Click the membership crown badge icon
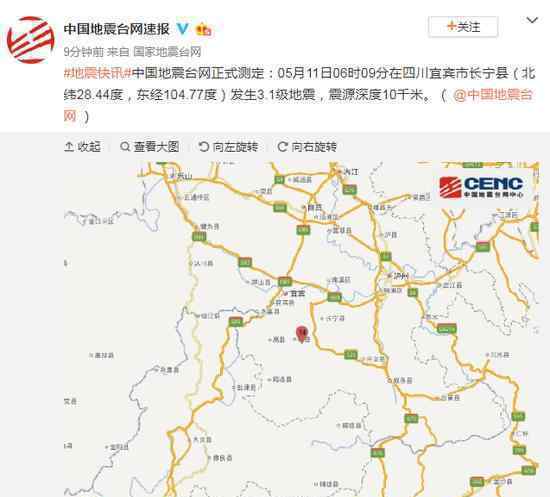 tap(203, 29)
